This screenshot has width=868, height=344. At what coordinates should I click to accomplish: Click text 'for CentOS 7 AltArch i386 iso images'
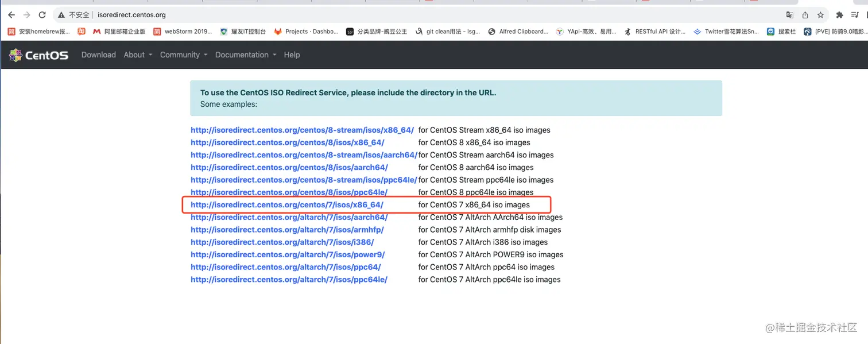pyautogui.click(x=483, y=242)
